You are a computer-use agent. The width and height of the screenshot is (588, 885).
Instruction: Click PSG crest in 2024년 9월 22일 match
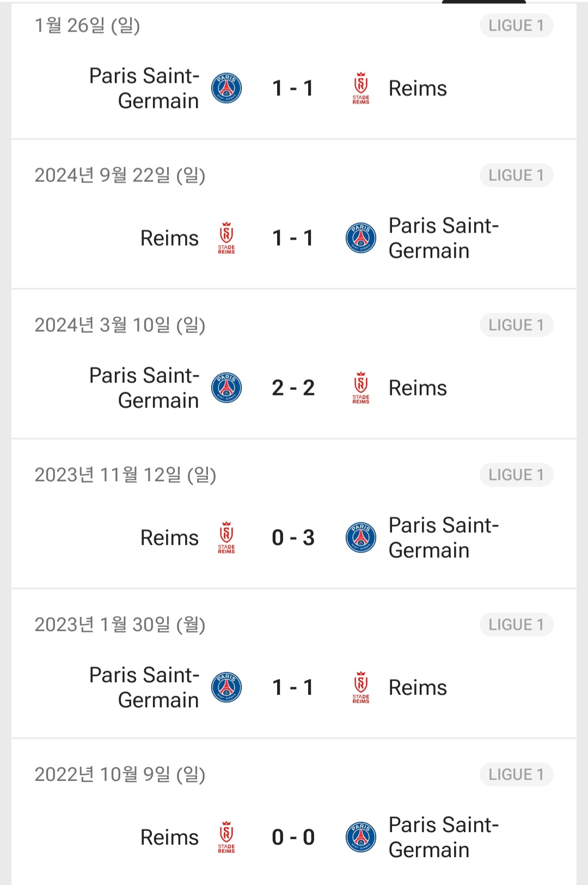coord(361,238)
